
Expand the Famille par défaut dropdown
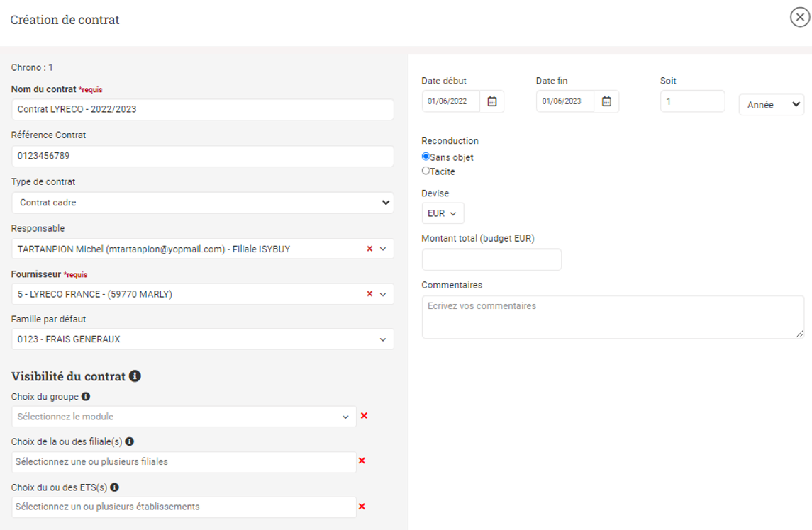point(202,339)
